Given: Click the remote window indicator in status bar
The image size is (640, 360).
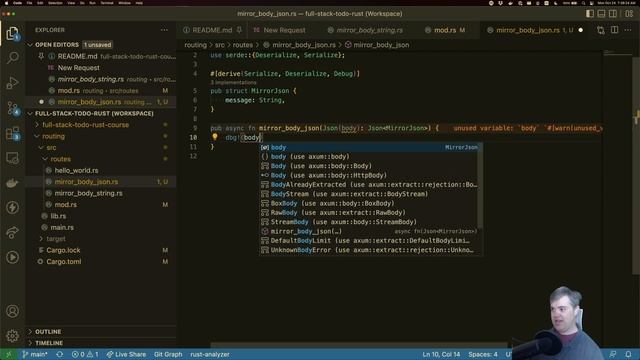Looking at the screenshot, I should point(9,354).
